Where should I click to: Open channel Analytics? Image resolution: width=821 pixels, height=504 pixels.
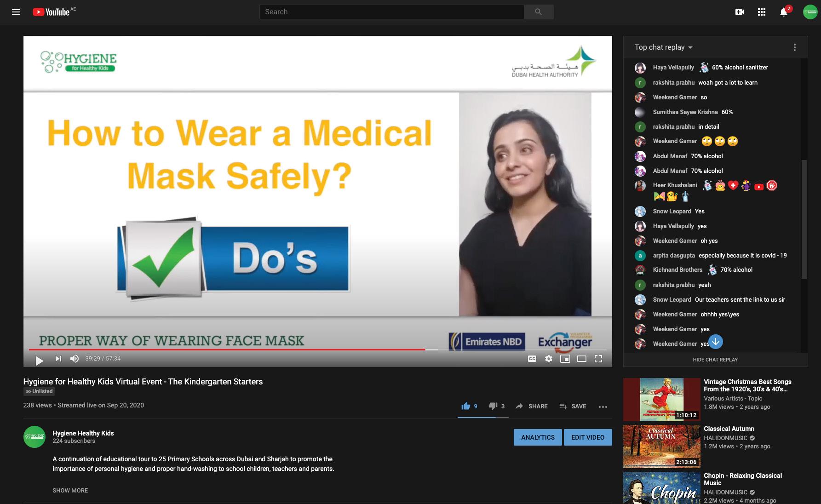538,437
